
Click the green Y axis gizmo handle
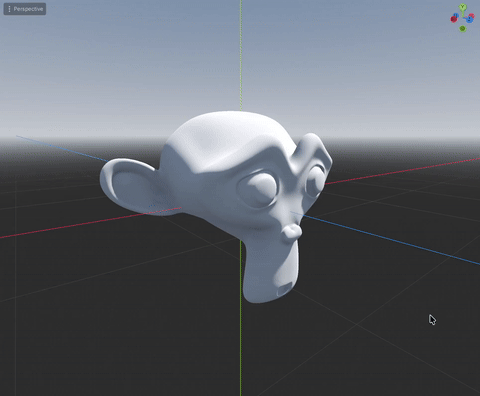point(463,7)
